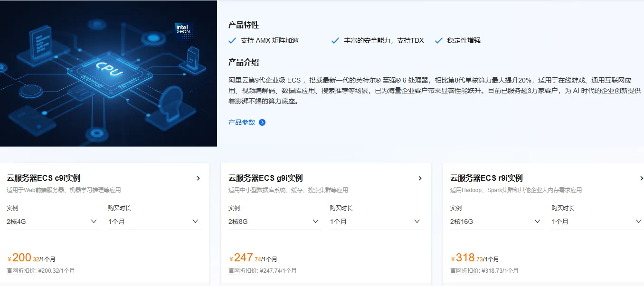Expand the 2核16G instance dropdown
This screenshot has width=644, height=286.
coord(497,221)
